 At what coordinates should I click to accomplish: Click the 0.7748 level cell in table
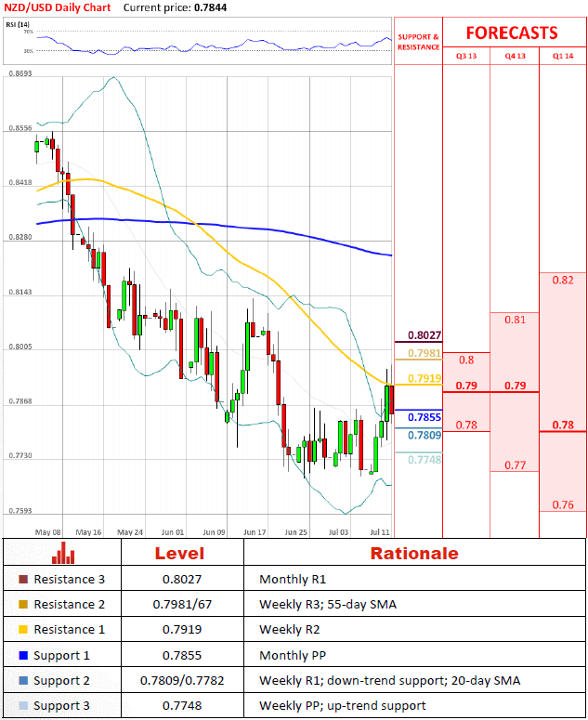pyautogui.click(x=182, y=706)
